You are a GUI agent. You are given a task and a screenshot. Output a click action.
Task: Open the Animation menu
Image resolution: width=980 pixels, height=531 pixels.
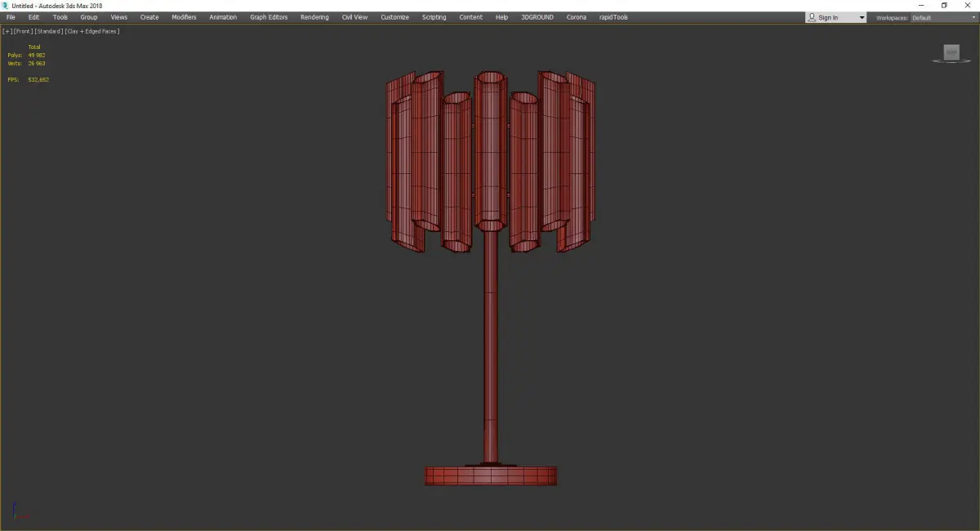coord(223,17)
